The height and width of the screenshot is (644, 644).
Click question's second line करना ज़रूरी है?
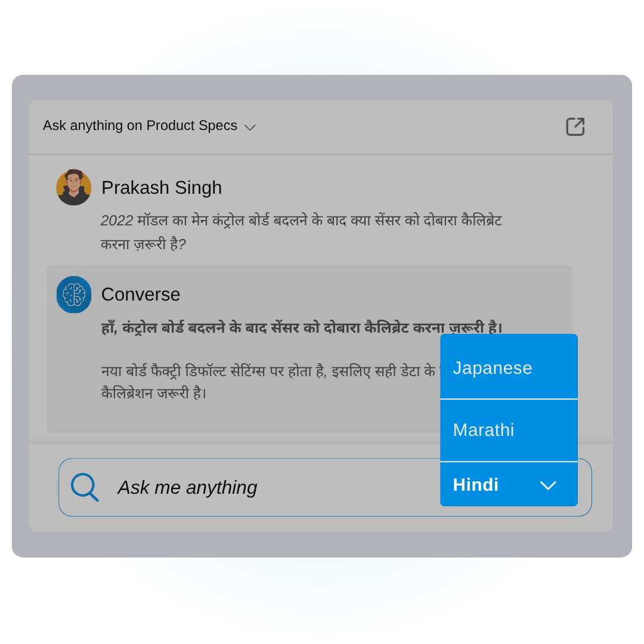click(143, 244)
